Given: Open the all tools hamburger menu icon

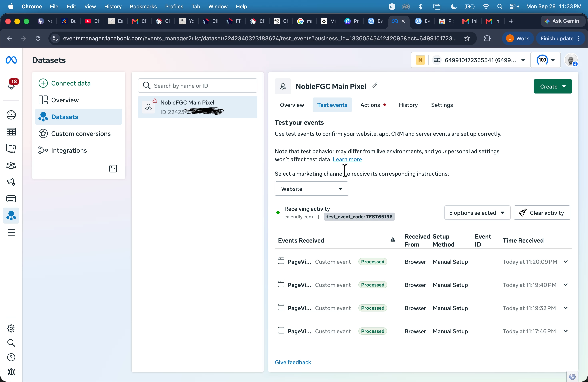Looking at the screenshot, I should (11, 233).
